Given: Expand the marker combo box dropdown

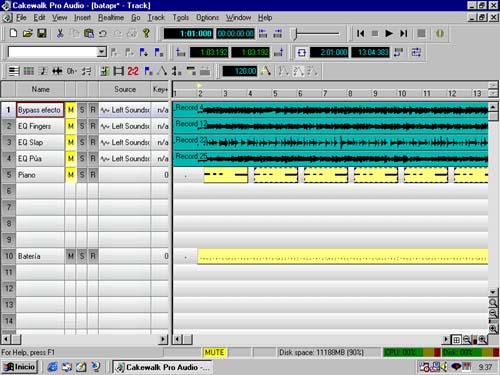Looking at the screenshot, I should point(102,52).
